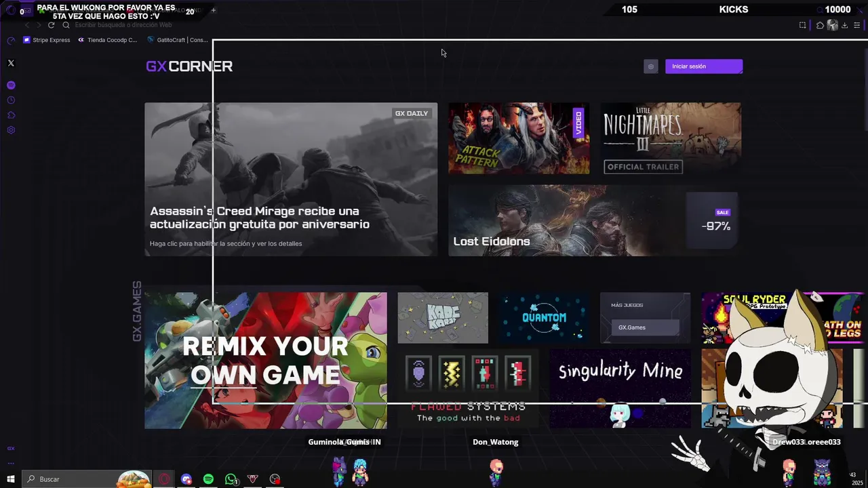Open the Flawed Systems game tile

tap(468, 390)
